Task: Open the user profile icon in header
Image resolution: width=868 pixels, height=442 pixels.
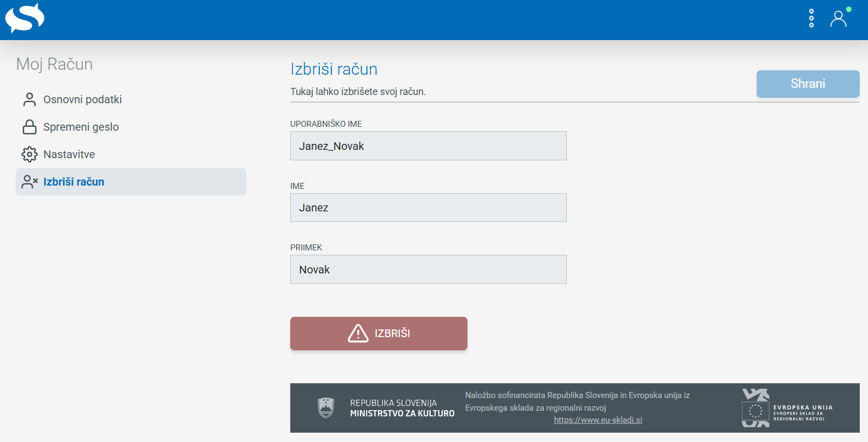Action: pyautogui.click(x=838, y=19)
